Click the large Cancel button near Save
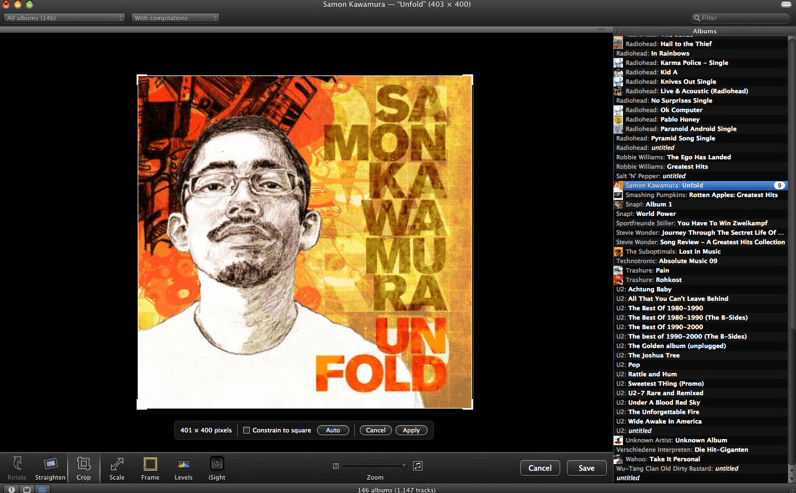The image size is (796, 493). 540,468
